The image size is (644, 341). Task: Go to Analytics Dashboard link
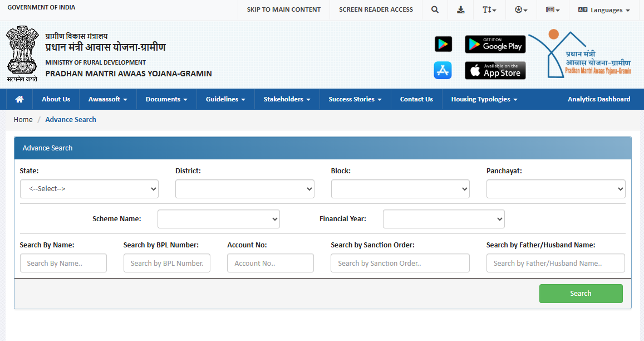tap(599, 99)
